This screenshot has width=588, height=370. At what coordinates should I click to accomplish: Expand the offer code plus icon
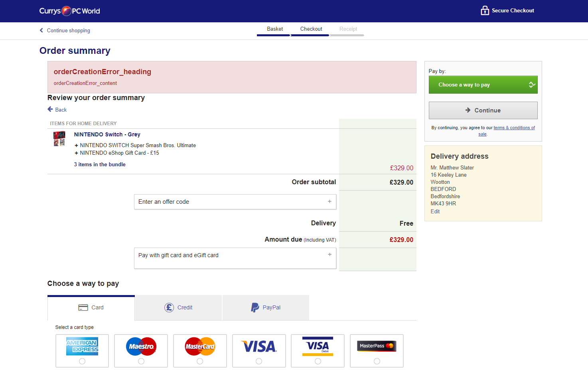pos(330,201)
